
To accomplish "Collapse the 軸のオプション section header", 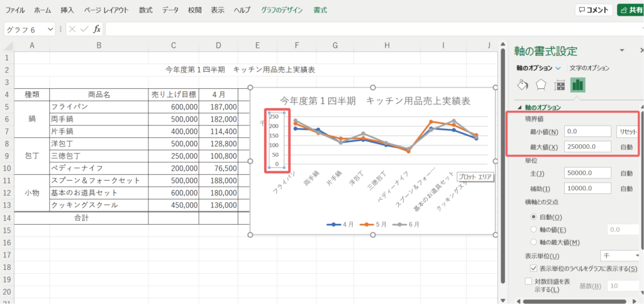I will coord(519,108).
